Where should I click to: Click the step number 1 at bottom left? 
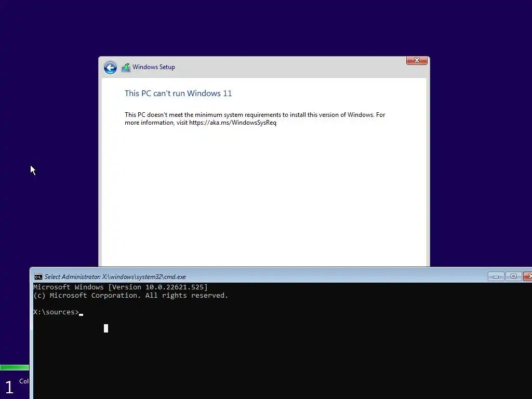click(x=9, y=387)
